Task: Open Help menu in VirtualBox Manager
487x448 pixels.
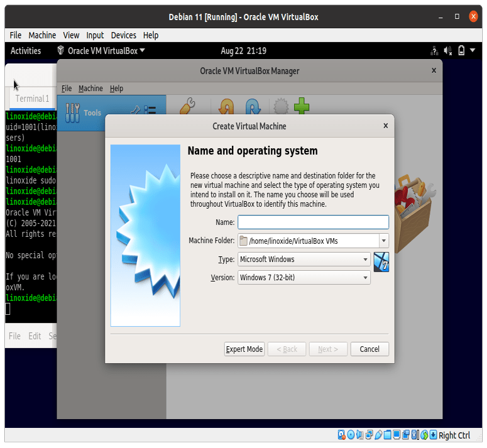Action: [x=116, y=89]
